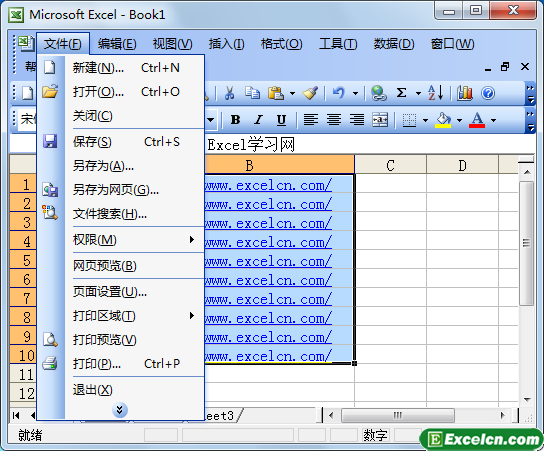Open the Tools (工具) menu
This screenshot has height=451, width=544.
[338, 44]
